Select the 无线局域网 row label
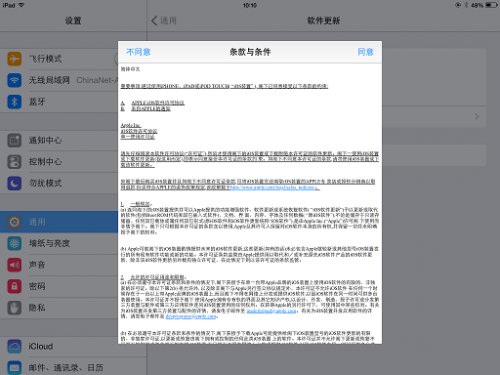 click(x=49, y=80)
